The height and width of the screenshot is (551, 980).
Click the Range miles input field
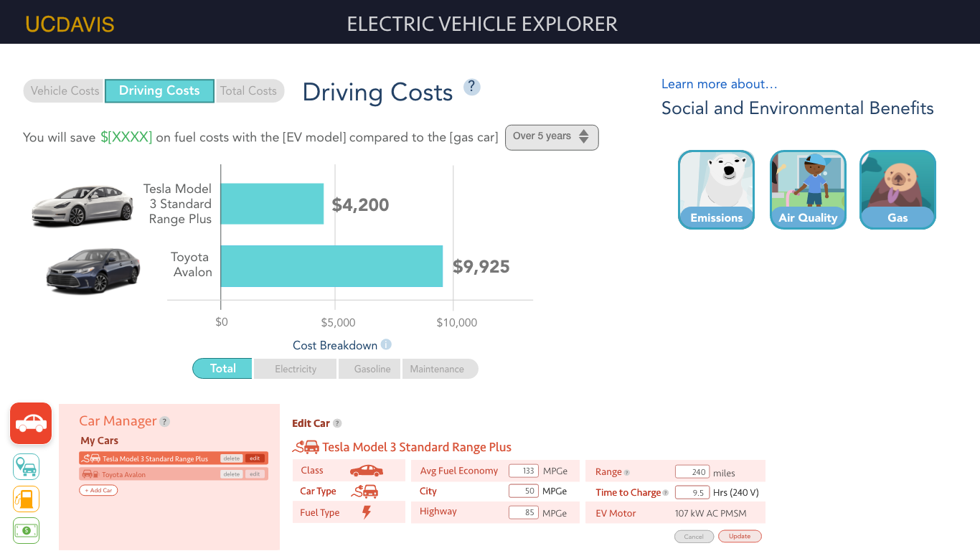click(x=692, y=472)
